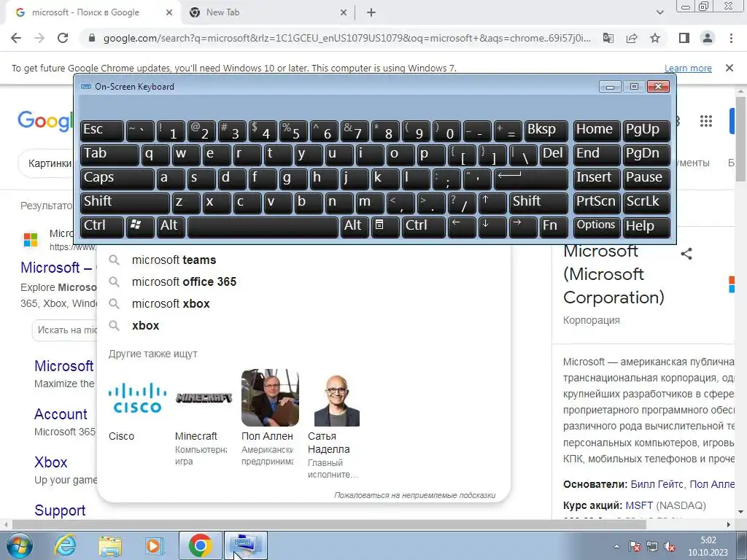Image resolution: width=747 pixels, height=560 pixels.
Task: Click the Chrome address bar URL
Action: click(347, 38)
